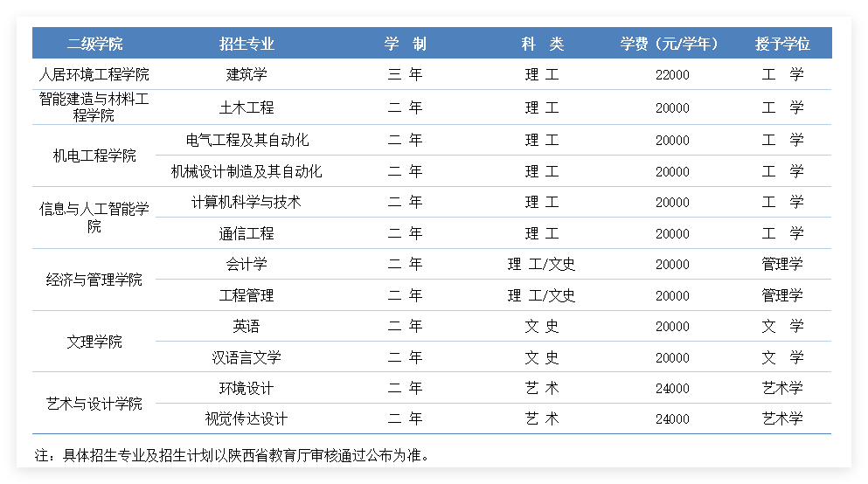Click the 建筑学 major cell
Image resolution: width=868 pixels, height=484 pixels.
point(247,75)
